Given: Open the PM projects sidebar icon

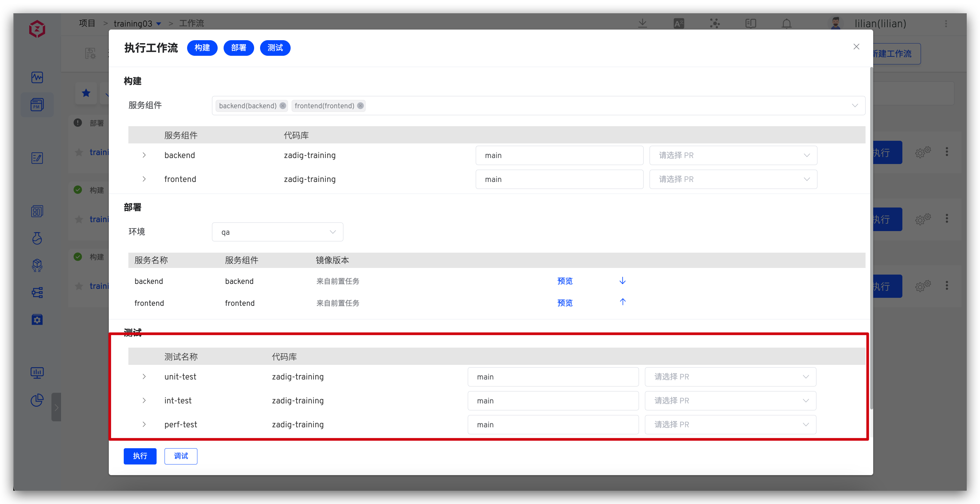Looking at the screenshot, I should (x=37, y=104).
